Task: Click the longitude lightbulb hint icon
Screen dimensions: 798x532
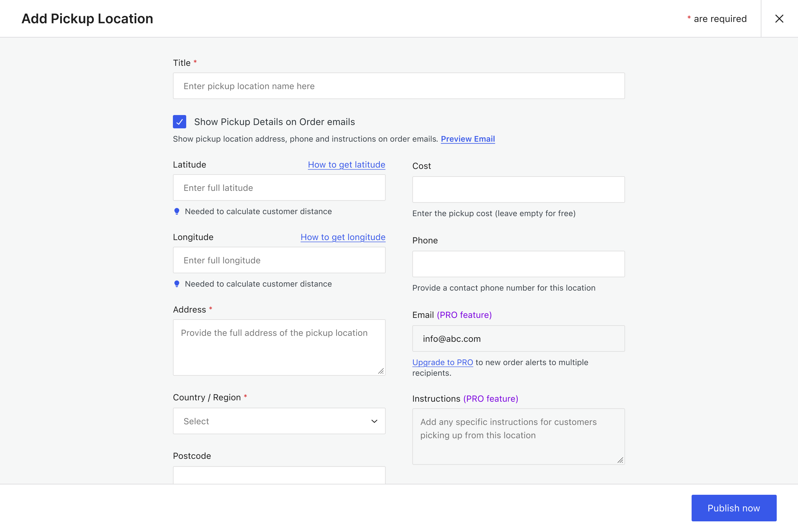Action: [177, 284]
